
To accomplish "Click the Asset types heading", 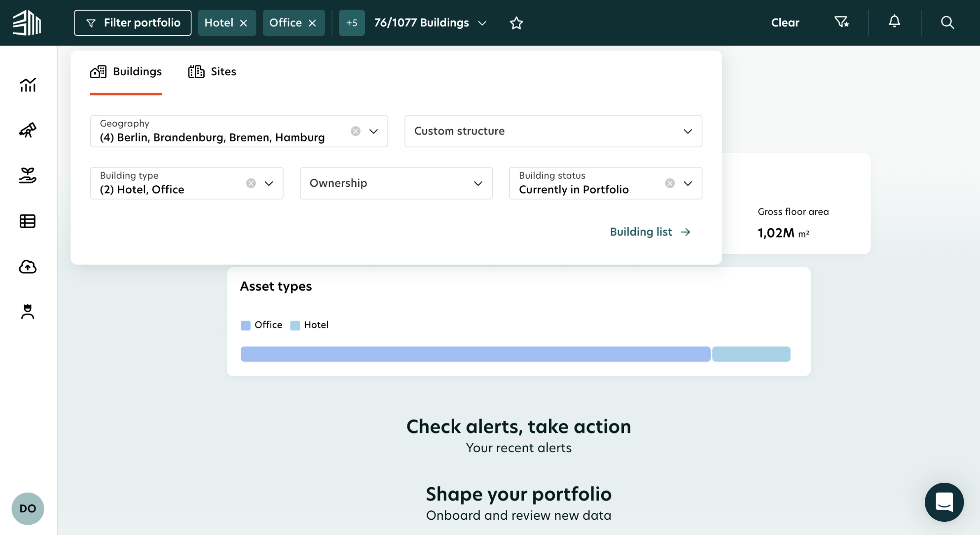I will pos(276,286).
